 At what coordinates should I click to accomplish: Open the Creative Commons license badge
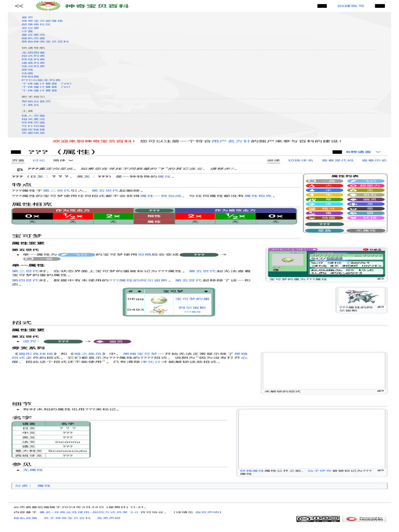click(x=318, y=519)
